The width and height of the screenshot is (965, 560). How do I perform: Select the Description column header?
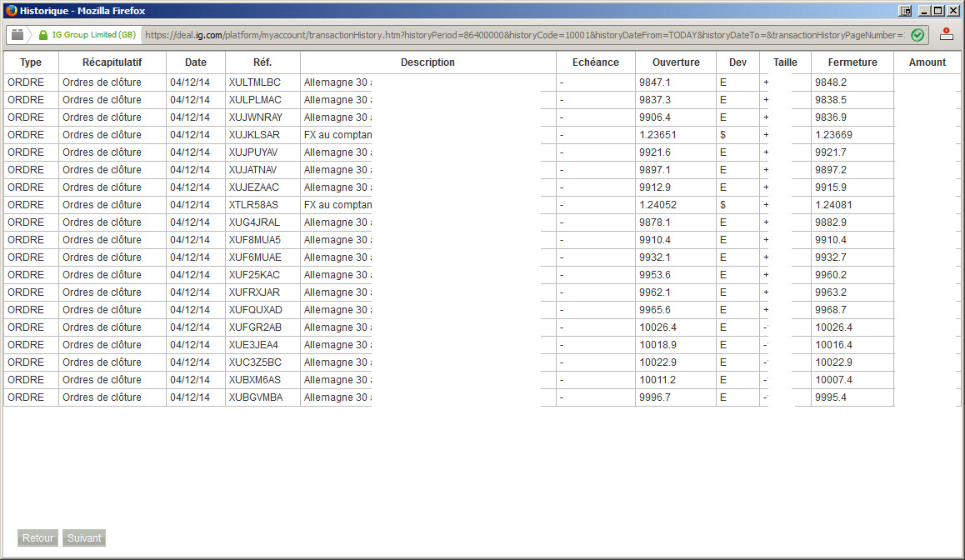pyautogui.click(x=427, y=62)
